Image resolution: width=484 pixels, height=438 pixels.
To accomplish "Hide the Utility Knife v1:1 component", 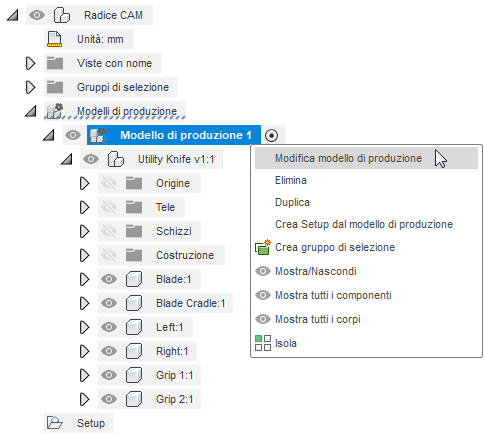I will point(91,159).
